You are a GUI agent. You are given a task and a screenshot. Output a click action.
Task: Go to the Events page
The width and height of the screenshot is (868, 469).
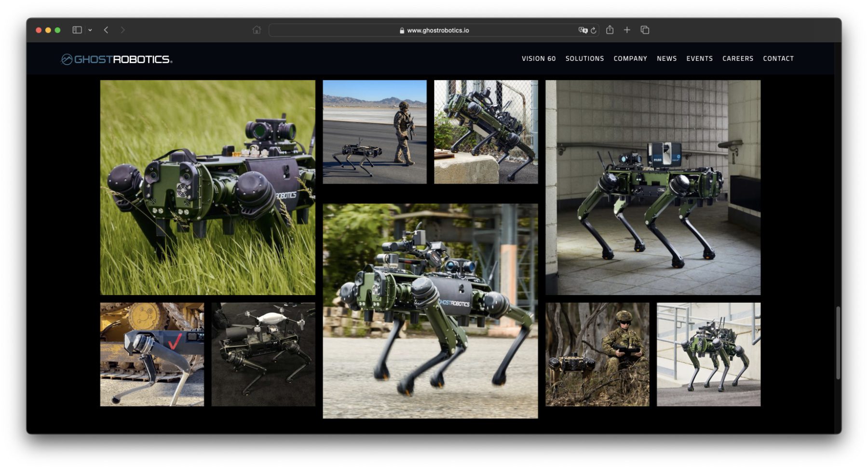699,58
